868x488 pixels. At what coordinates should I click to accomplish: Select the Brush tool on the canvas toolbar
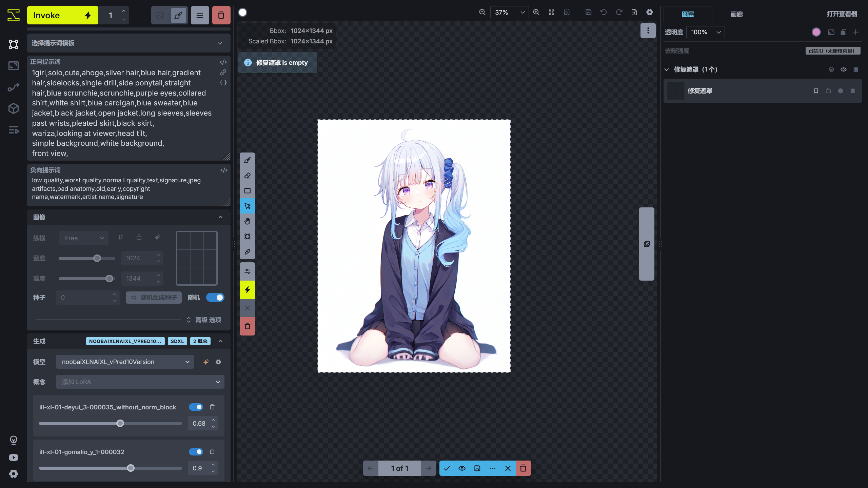pos(247,160)
